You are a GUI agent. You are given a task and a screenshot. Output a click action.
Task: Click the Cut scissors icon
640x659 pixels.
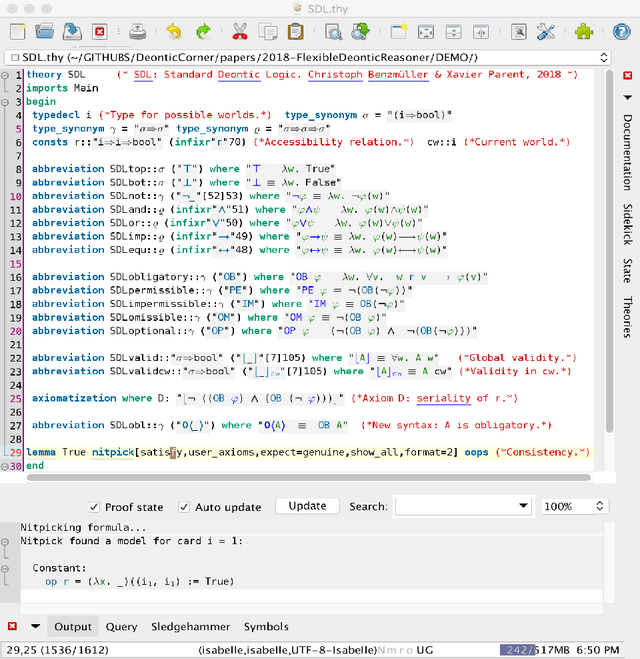[x=240, y=32]
